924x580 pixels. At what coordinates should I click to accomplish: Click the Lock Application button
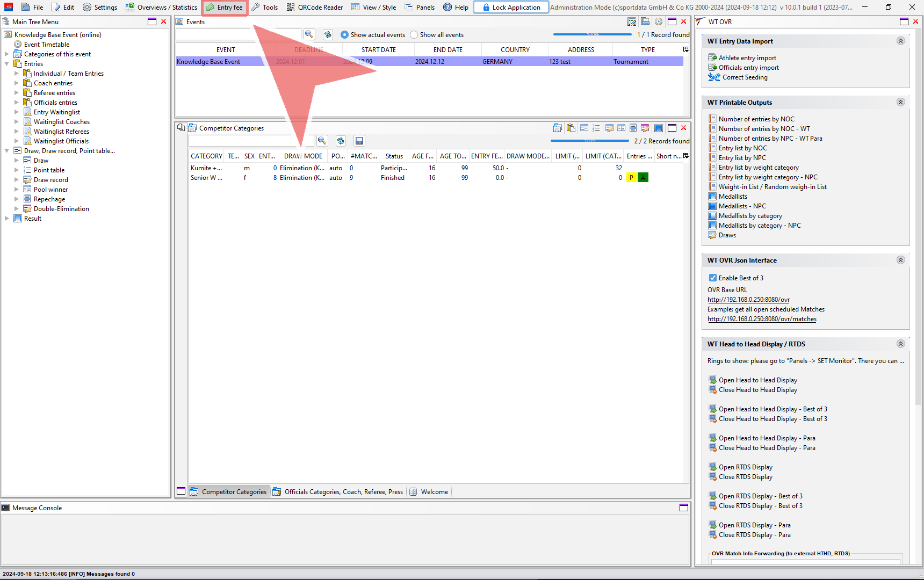tap(510, 8)
